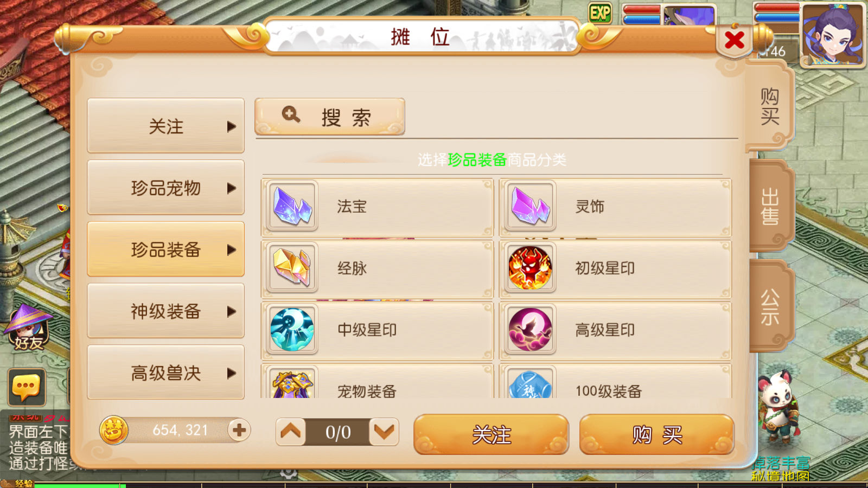This screenshot has height=488, width=868.
Task: Add coins with the plus button
Action: click(239, 430)
